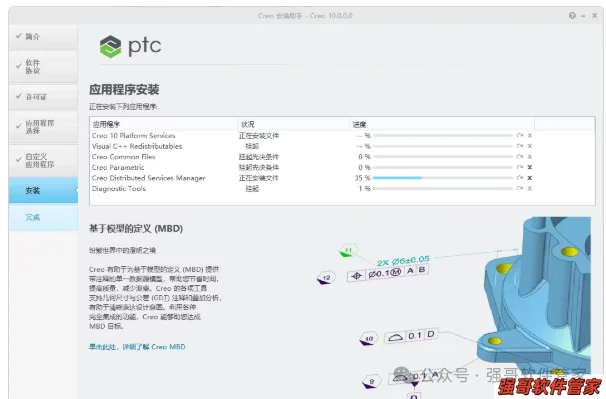
Task: Retry icon in the Creo Common Files row
Action: 520,157
